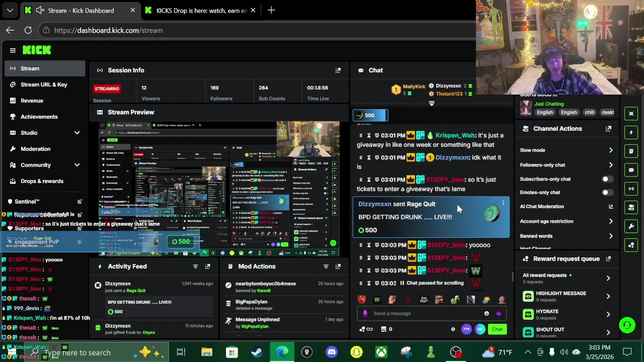Click the browser address bar URL

tap(108, 30)
